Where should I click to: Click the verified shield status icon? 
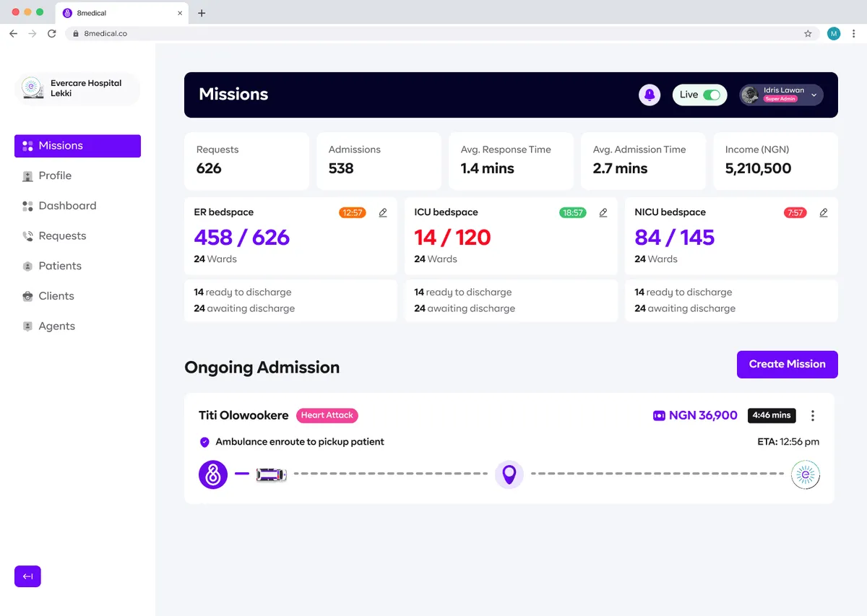click(x=204, y=442)
